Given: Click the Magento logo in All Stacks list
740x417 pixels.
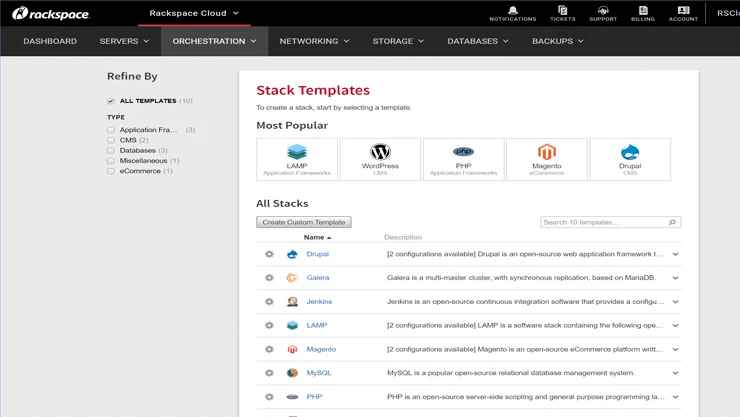Looking at the screenshot, I should point(292,349).
